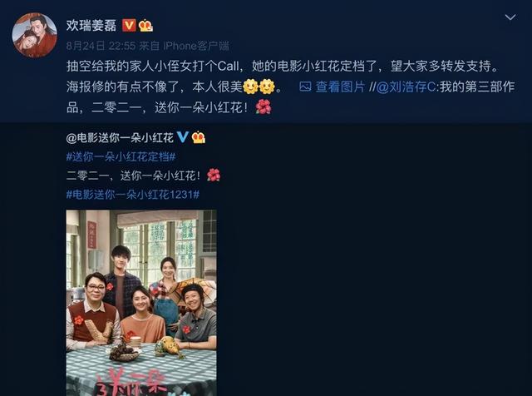Open the movie poster thumbnail
The width and height of the screenshot is (532, 396).
click(141, 303)
